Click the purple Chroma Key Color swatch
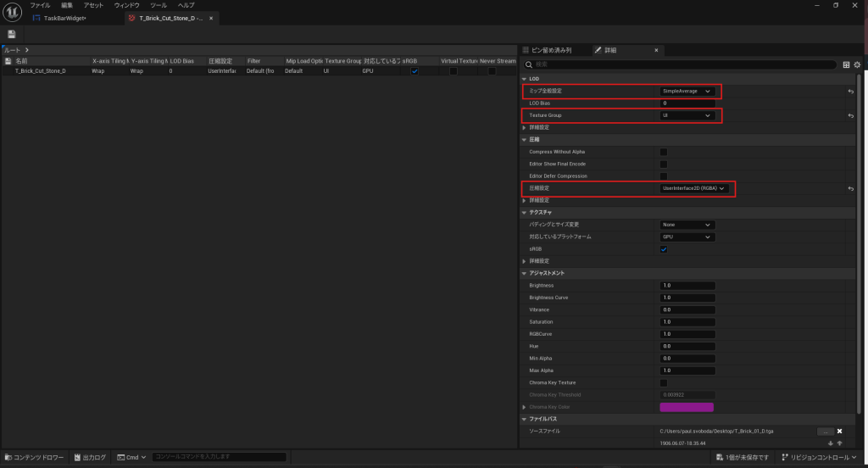 [687, 407]
